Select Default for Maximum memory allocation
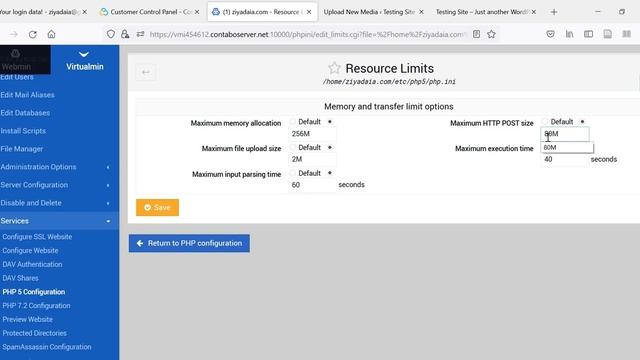 [293, 122]
